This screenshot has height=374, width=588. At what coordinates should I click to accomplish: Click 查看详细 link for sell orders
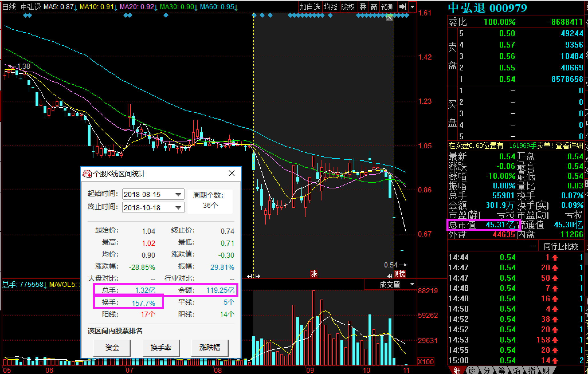[569, 146]
